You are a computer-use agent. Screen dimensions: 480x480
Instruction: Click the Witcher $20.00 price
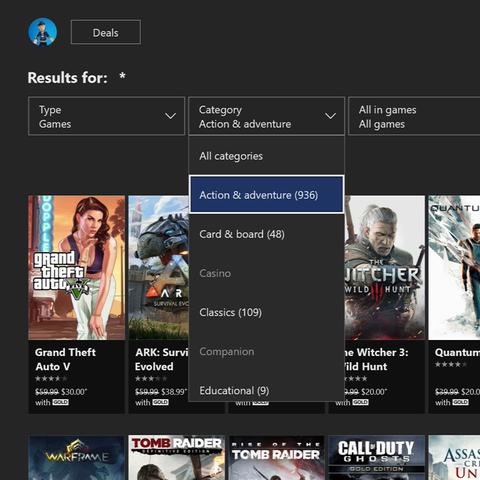(x=374, y=392)
